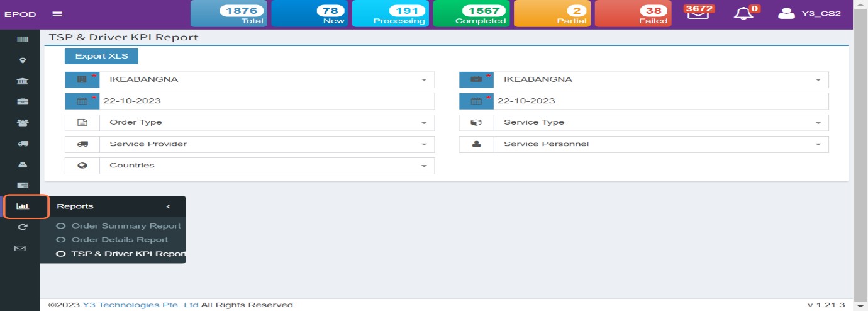Click the person icon beside Service Personnel
Viewport: 868px width, 311px height.
pos(477,144)
